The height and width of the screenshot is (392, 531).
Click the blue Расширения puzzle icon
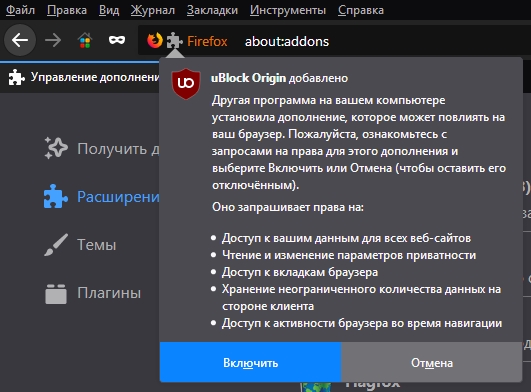[56, 196]
